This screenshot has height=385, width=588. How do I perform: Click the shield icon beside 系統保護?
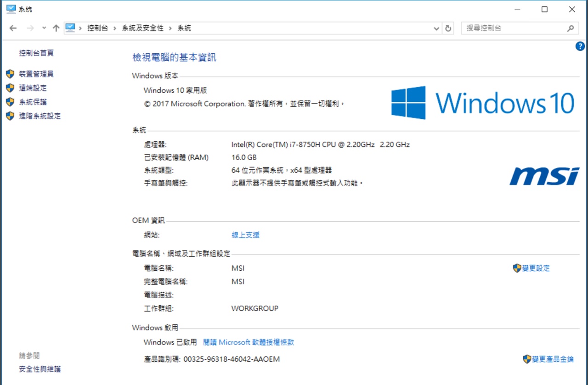10,102
